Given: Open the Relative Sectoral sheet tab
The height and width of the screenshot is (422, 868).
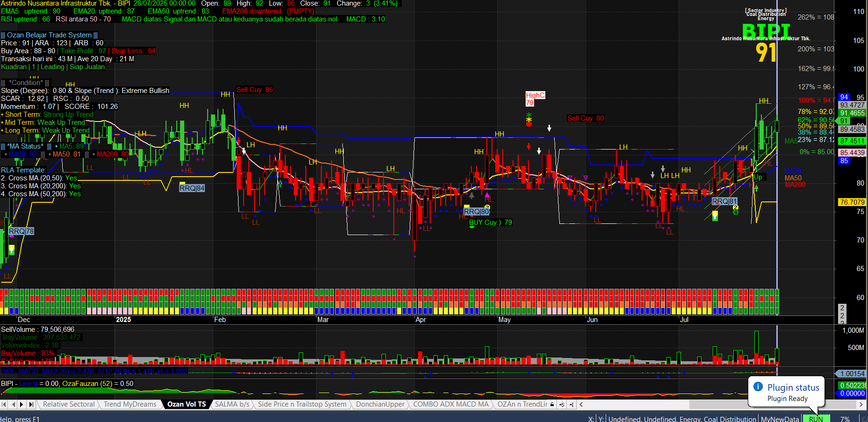Looking at the screenshot, I should tap(69, 404).
